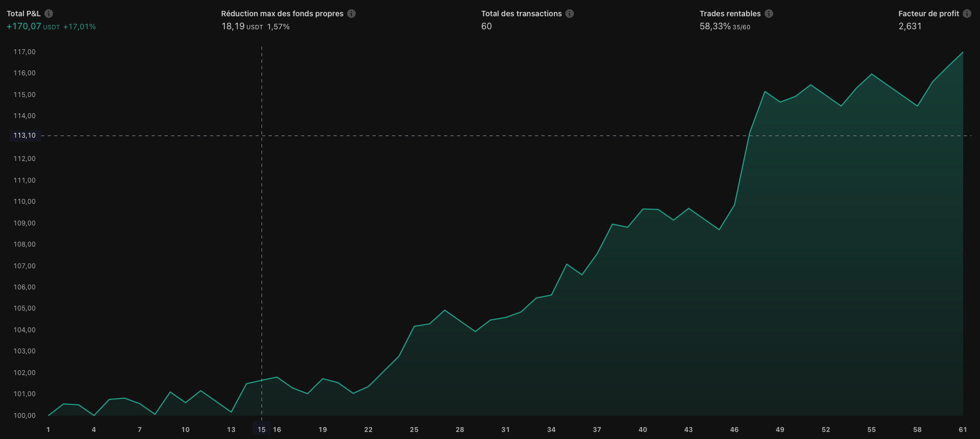The width and height of the screenshot is (980, 439).
Task: Click the 1 label on x-axis
Action: pyautogui.click(x=48, y=429)
